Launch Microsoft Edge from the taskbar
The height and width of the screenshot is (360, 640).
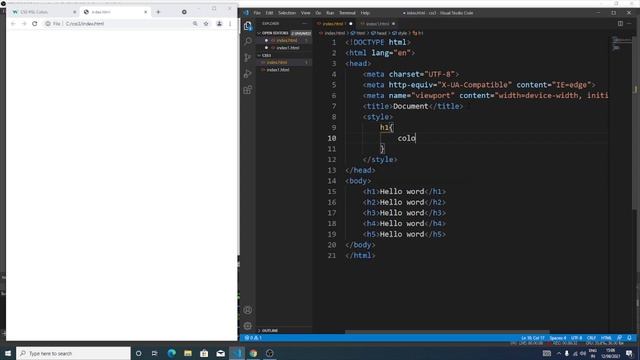coord(171,353)
